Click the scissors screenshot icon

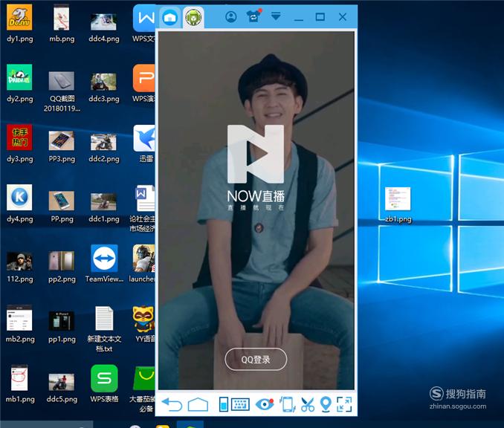coord(308,404)
